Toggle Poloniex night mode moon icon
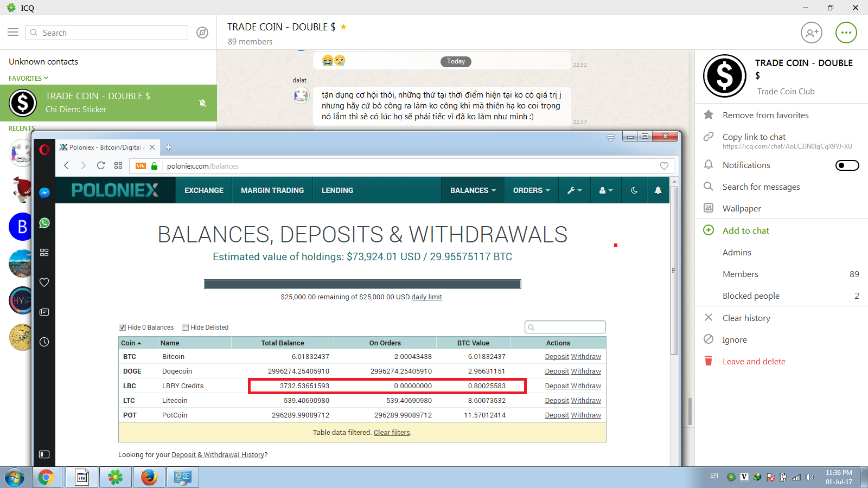 [x=634, y=190]
